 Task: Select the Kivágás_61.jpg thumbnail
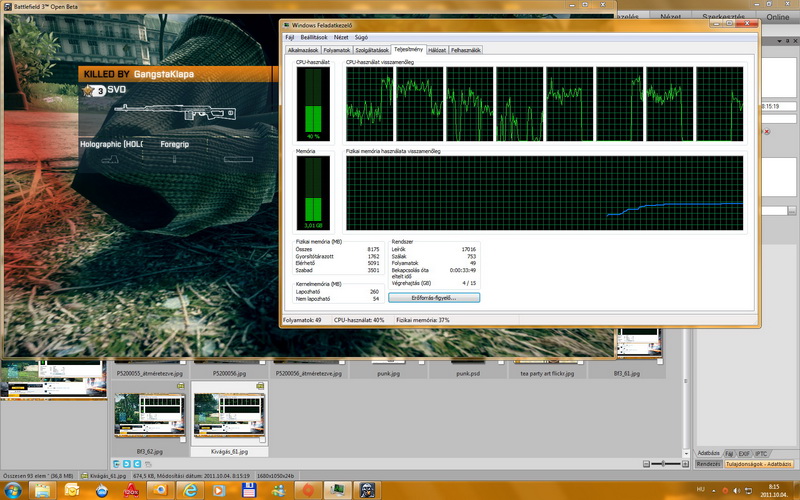click(x=229, y=415)
